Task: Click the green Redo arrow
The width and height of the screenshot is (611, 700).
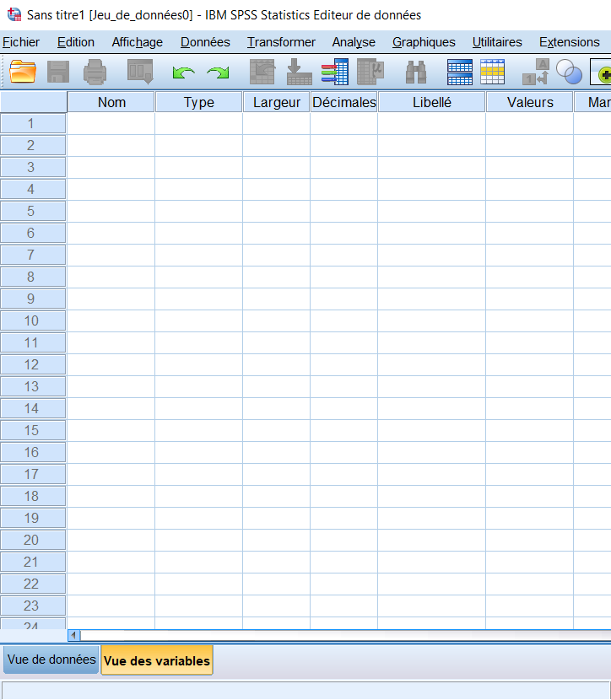Action: click(218, 73)
